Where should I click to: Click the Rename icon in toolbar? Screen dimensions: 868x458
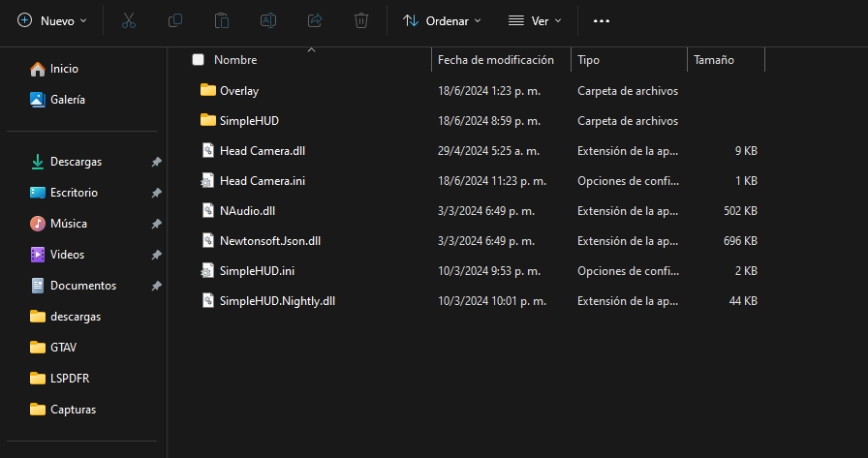pyautogui.click(x=268, y=20)
